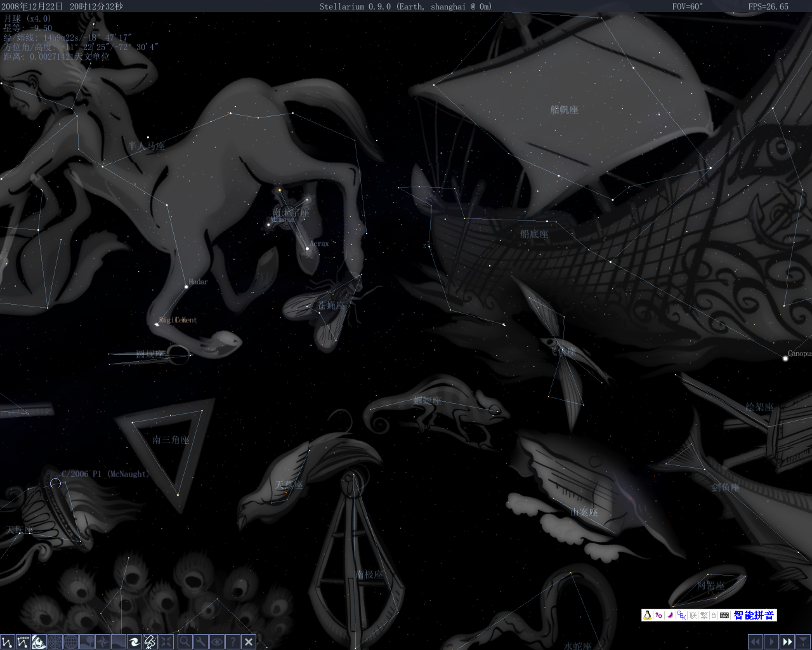Click the 天燕座 constellation label
The width and height of the screenshot is (812, 650).
(289, 485)
